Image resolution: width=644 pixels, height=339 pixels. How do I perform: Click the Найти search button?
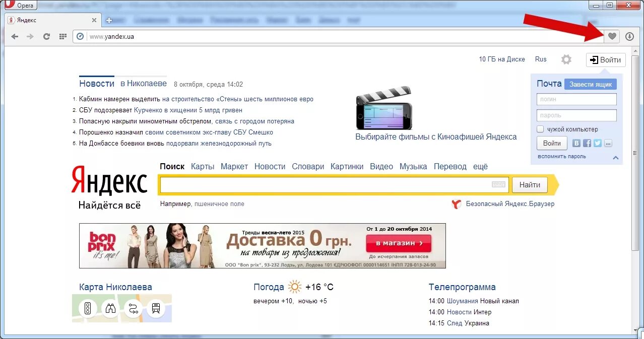(x=530, y=185)
